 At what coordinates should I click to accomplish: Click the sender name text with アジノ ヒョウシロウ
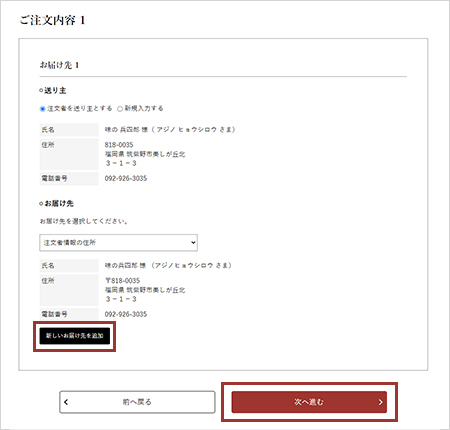coord(170,129)
